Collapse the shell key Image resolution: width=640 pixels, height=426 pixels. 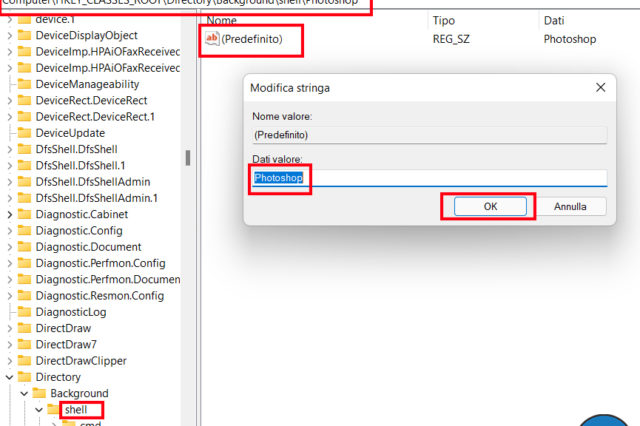[39, 410]
